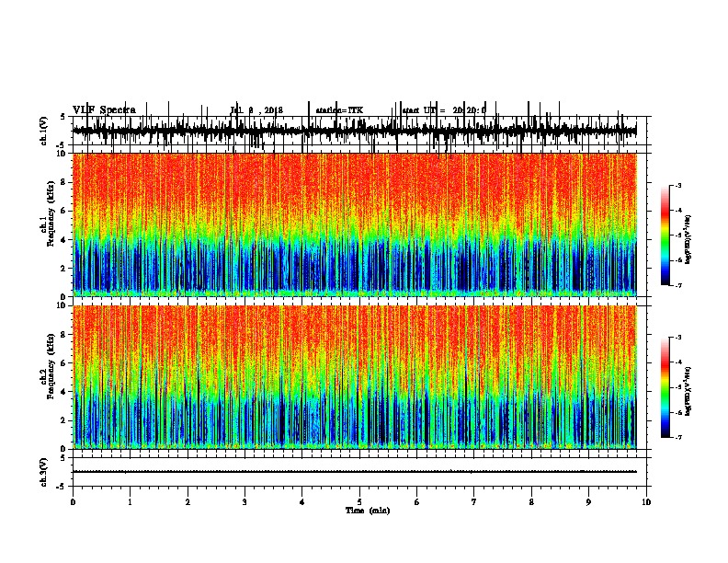Image resolution: width=728 pixels, height=563 pixels.
Task: Click the ch.1 voltage waveform trace
Action: point(354,131)
